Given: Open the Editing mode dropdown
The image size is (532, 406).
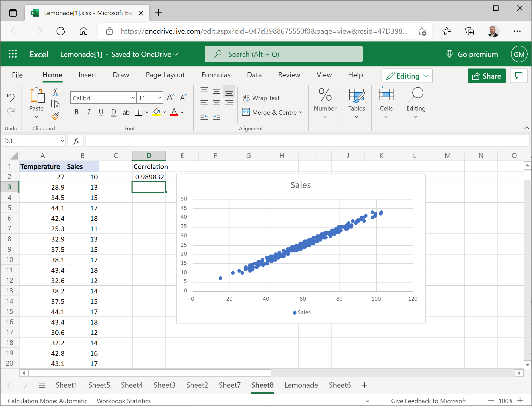Looking at the screenshot, I should (425, 76).
